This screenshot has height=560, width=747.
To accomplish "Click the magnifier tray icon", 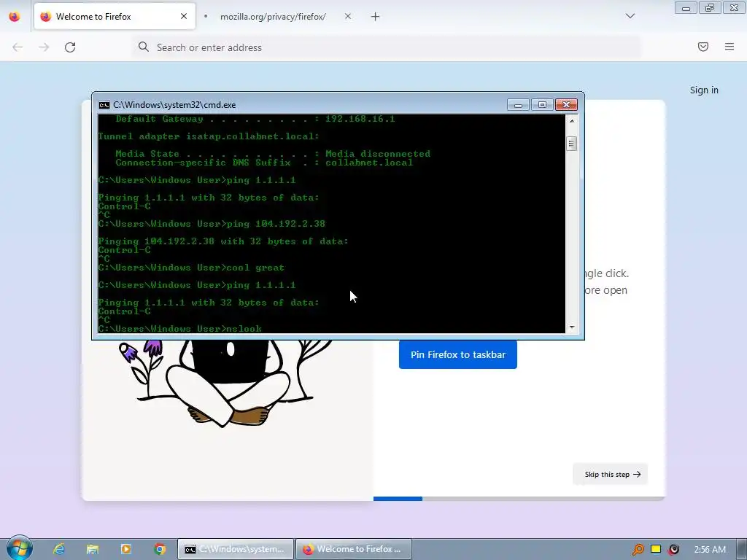I will pyautogui.click(x=638, y=550).
